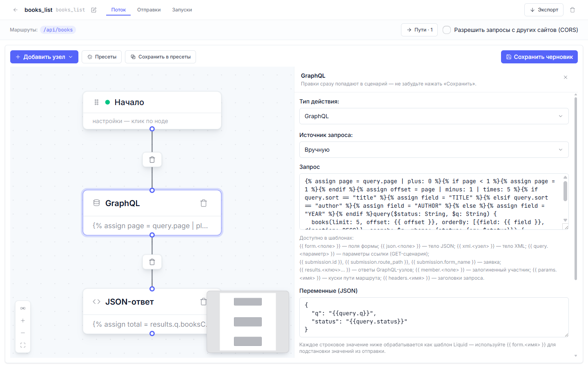Open the Источник запроса dropdown set to Вручную
This screenshot has height=368, width=588.
pos(434,150)
